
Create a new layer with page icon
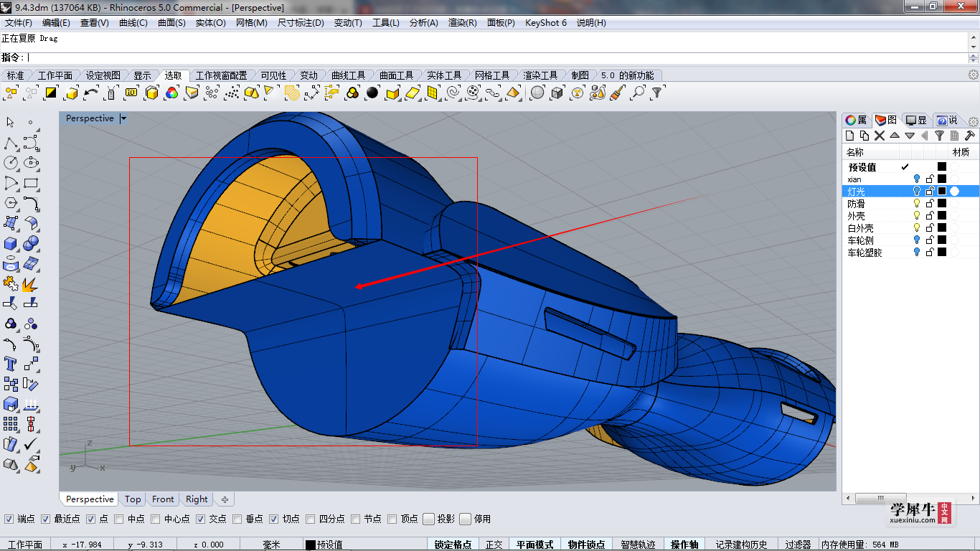849,136
